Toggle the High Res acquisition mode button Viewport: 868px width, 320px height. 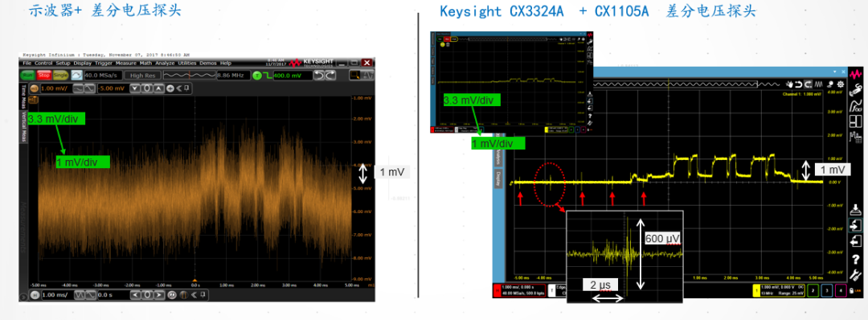[142, 76]
